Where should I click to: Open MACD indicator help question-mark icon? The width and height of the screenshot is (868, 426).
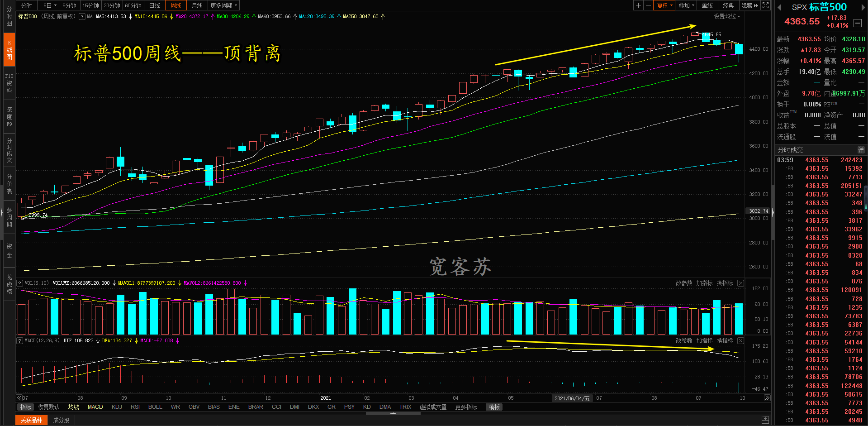(20, 341)
